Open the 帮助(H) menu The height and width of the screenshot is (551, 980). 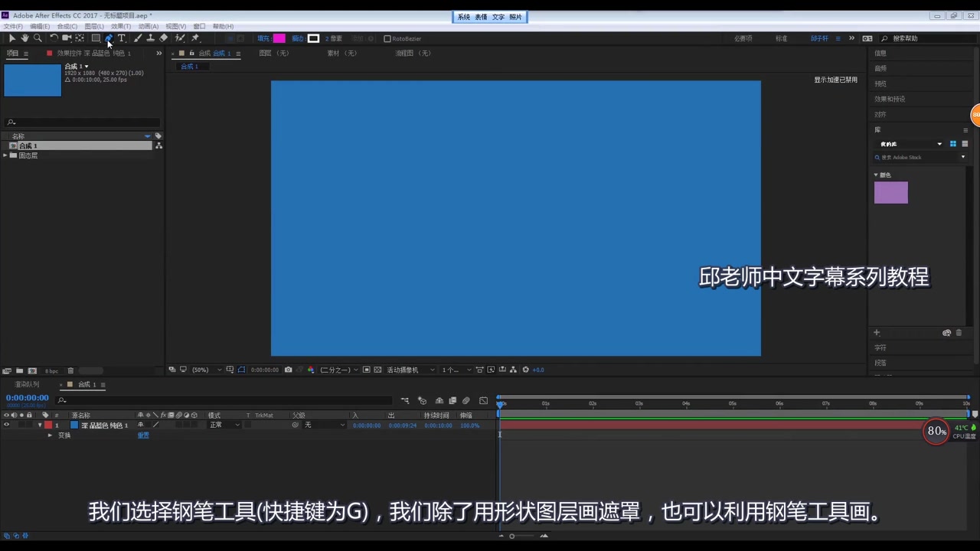[x=223, y=26]
